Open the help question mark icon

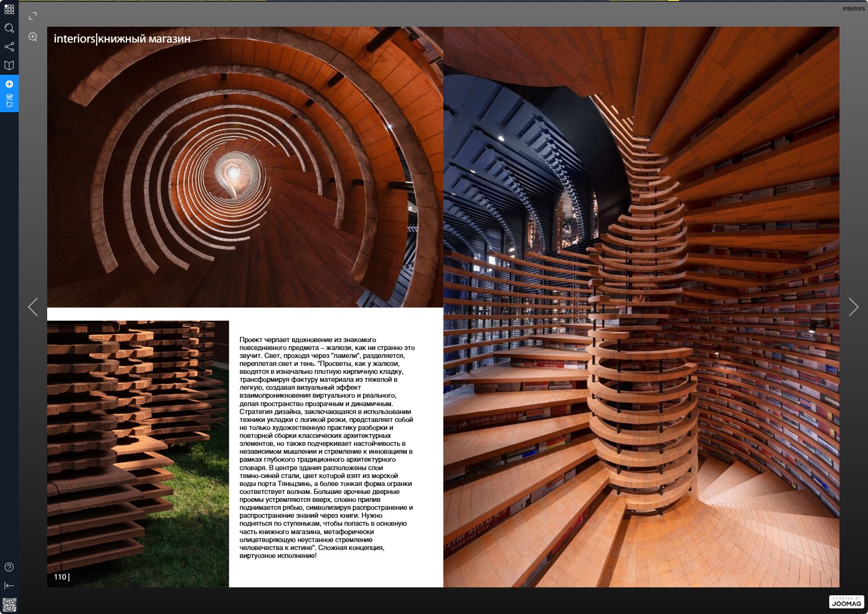pyautogui.click(x=9, y=567)
